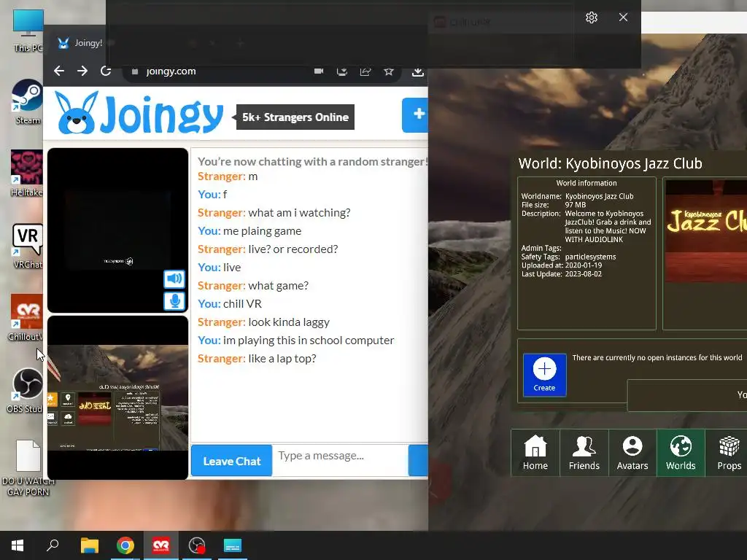Select the Helltaker desktop shortcut
The image size is (747, 560).
[x=27, y=174]
